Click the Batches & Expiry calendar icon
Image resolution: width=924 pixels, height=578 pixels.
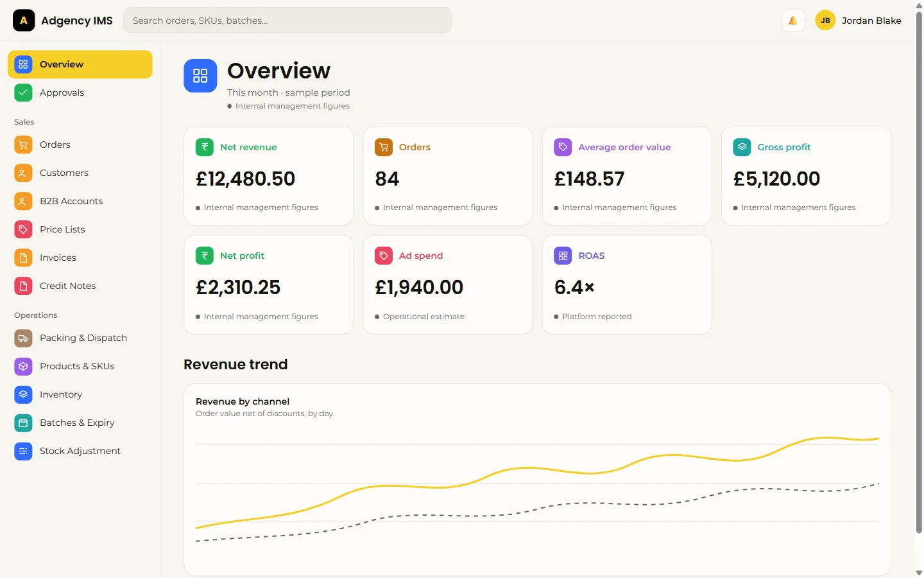[x=23, y=423]
